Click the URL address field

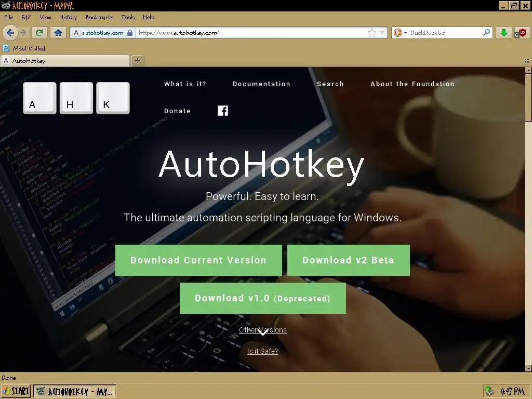click(x=251, y=33)
